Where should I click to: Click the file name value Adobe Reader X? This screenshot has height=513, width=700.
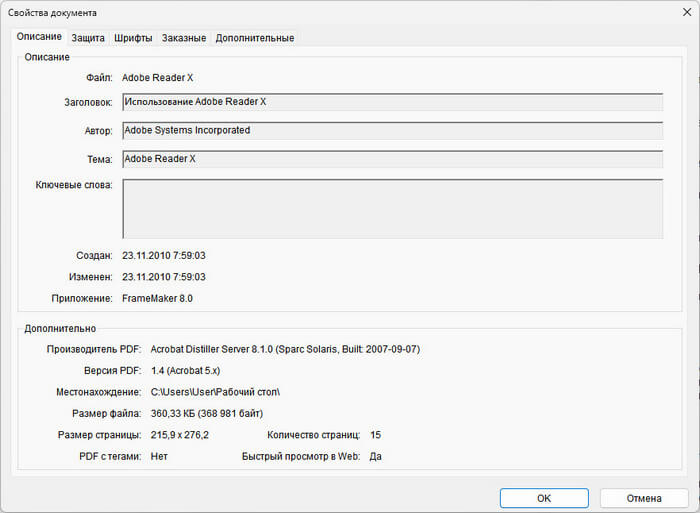(x=158, y=77)
